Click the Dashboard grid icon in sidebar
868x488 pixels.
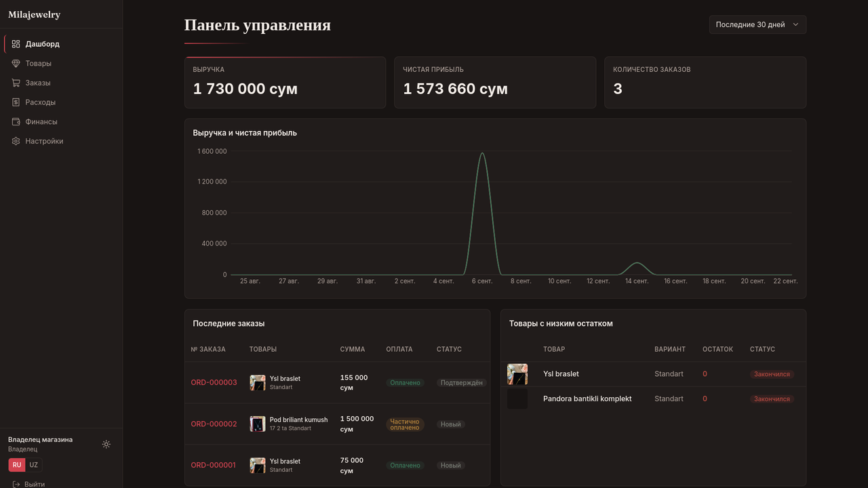(16, 44)
